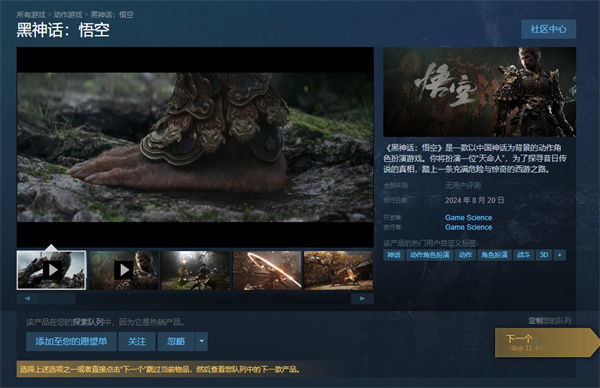This screenshot has width=600, height=388.
Task: Select the fire ring staff screenshot thumbnail
Action: point(267,270)
